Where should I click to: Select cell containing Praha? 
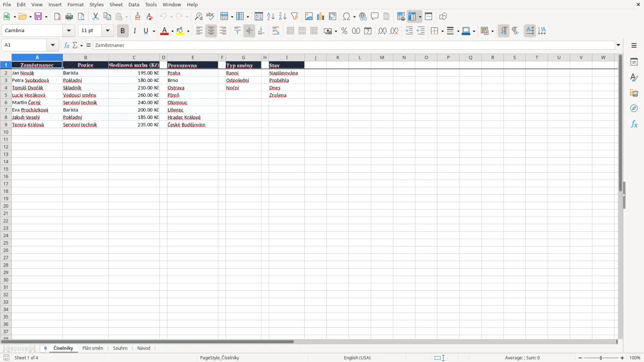click(193, 73)
